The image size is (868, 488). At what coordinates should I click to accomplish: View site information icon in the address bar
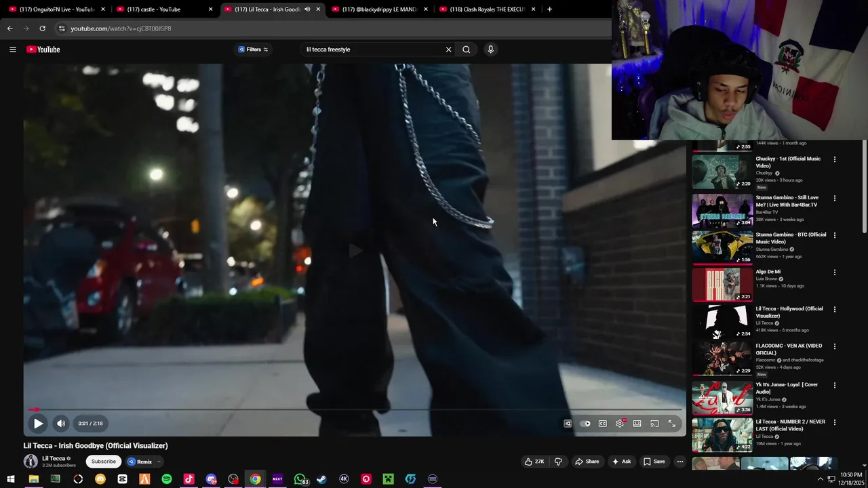click(61, 28)
